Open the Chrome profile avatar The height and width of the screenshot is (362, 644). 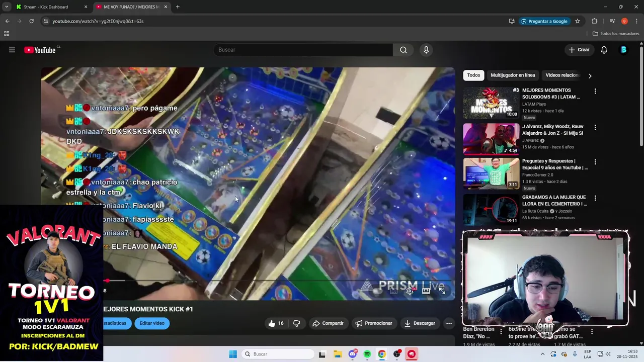pyautogui.click(x=624, y=21)
